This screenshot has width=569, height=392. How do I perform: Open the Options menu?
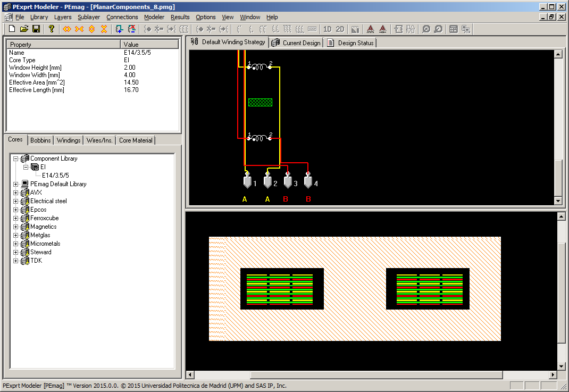pos(206,17)
